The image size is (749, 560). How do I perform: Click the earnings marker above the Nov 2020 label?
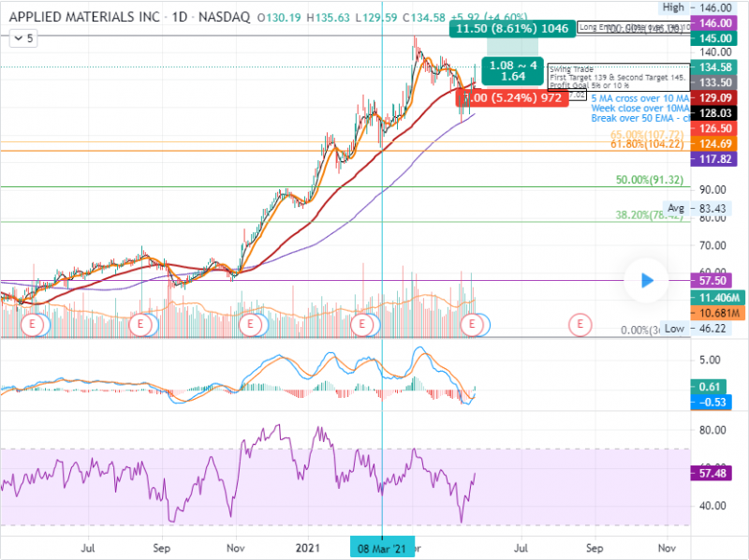coord(250,324)
